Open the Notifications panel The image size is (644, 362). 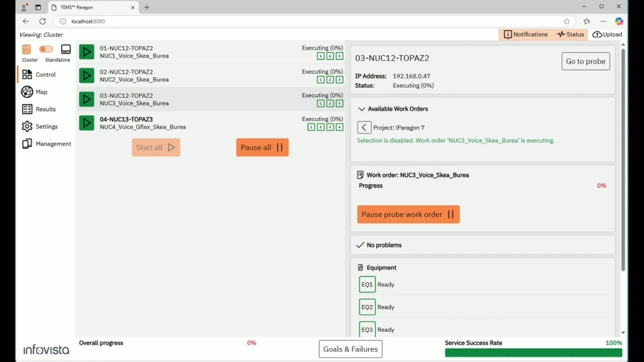(x=526, y=34)
